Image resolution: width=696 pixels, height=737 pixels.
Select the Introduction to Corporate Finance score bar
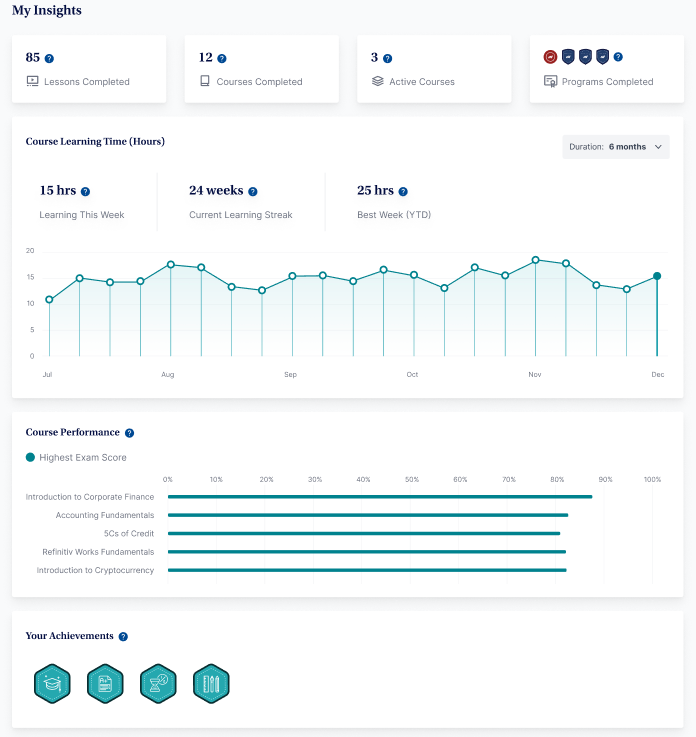[379, 497]
